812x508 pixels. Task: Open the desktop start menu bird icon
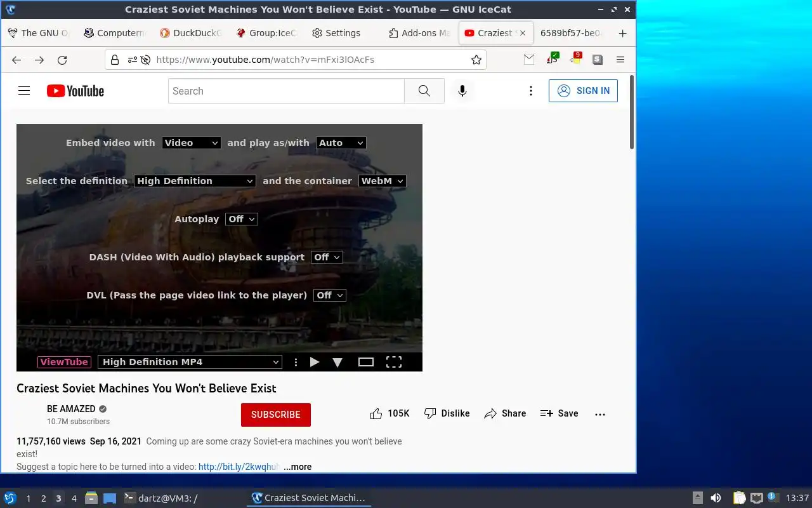pyautogui.click(x=10, y=498)
